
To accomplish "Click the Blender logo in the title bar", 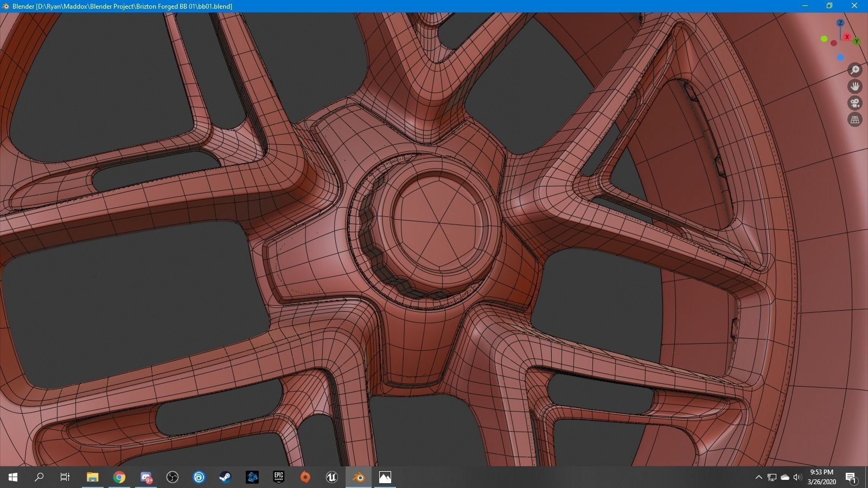I will 6,6.
